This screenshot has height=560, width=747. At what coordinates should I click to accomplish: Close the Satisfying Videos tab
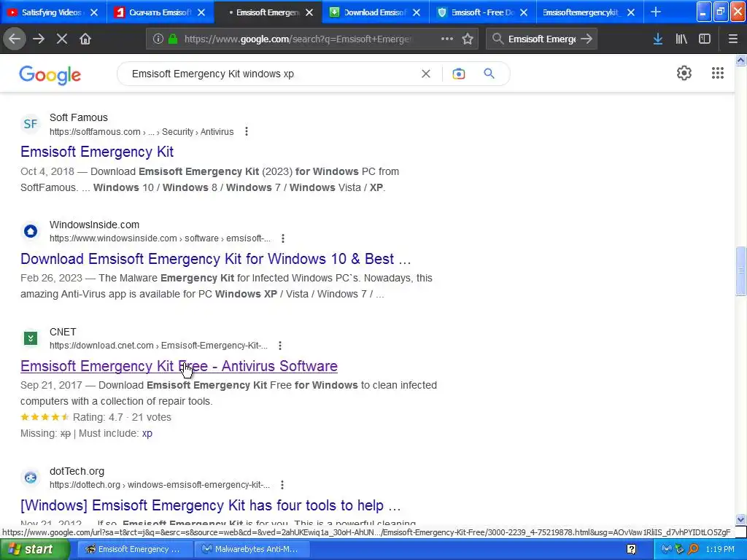tap(94, 12)
